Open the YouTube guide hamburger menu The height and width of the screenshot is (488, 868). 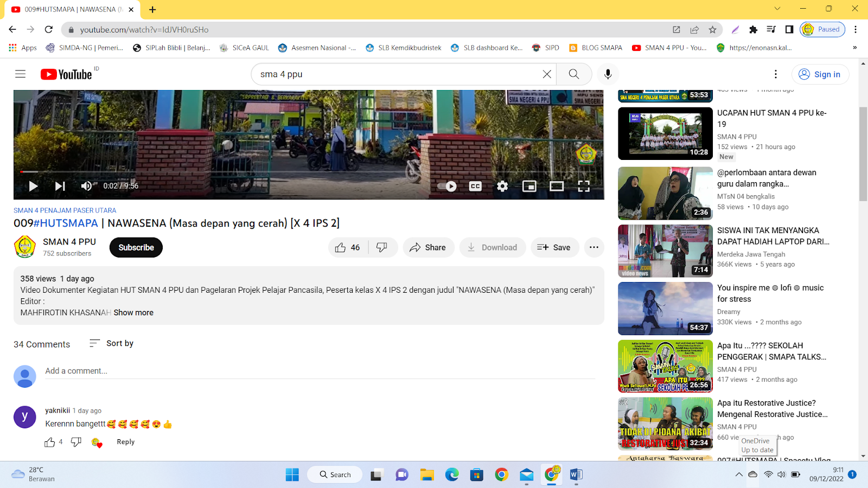click(x=20, y=74)
